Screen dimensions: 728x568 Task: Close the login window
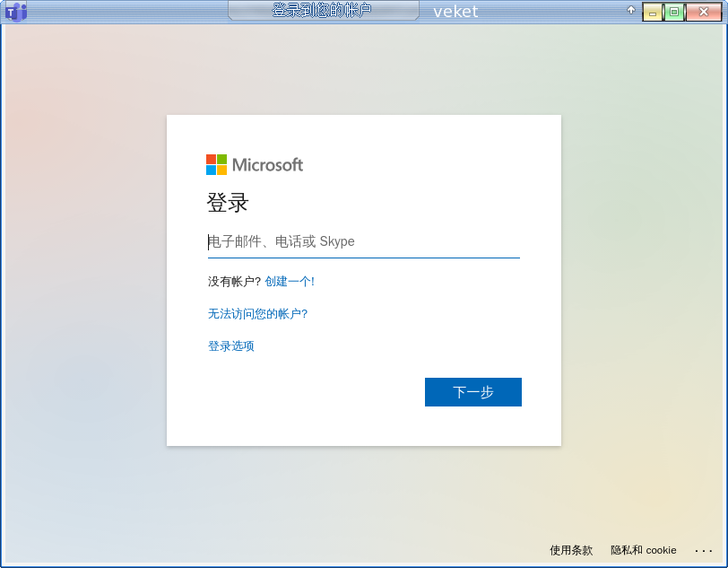point(704,12)
